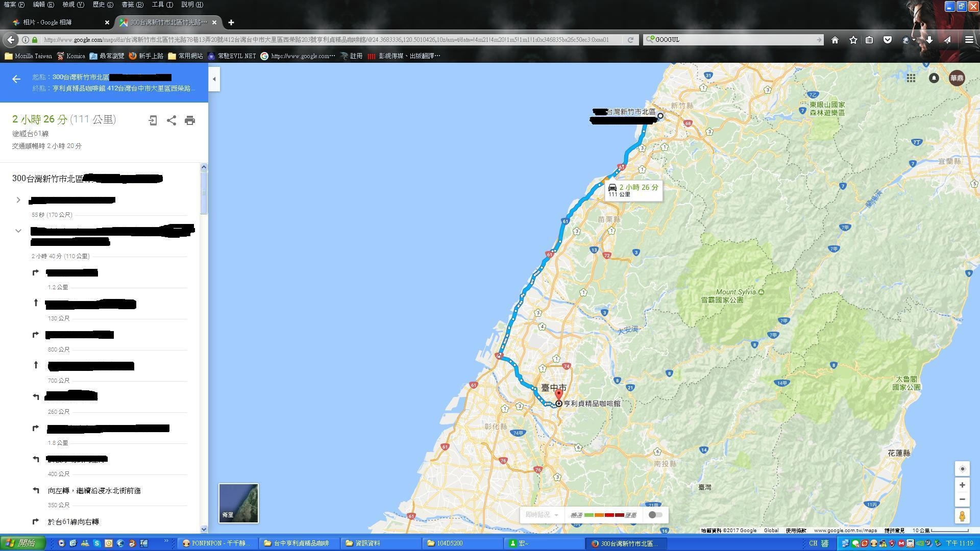Reload the page with the refresh icon
Image resolution: width=980 pixels, height=551 pixels.
tap(631, 40)
